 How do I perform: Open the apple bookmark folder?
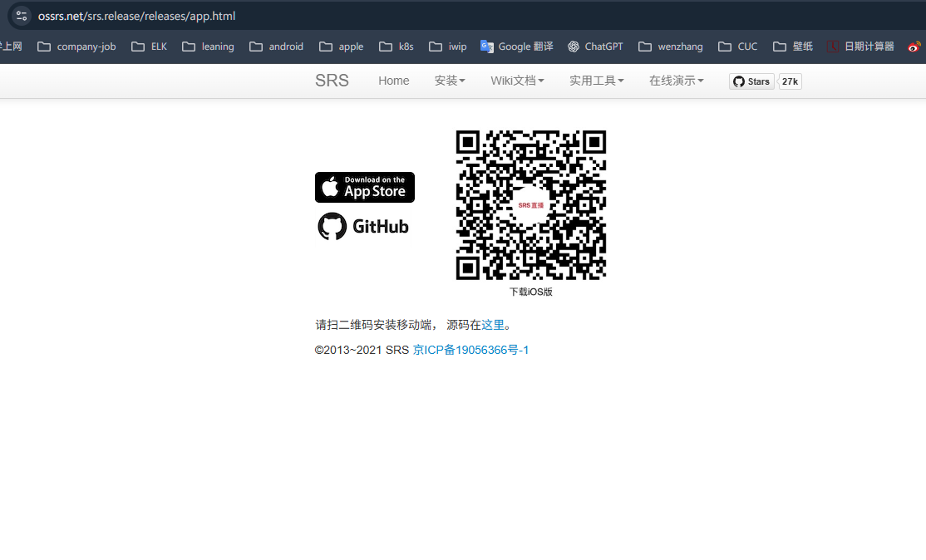click(341, 47)
